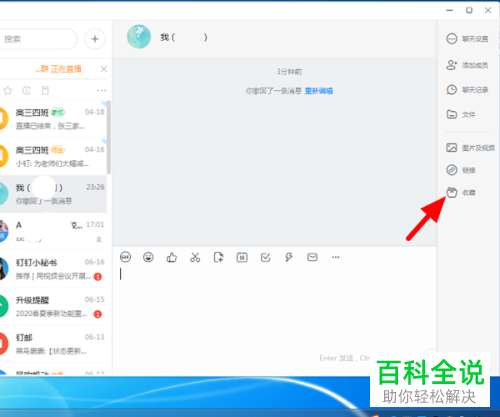The height and width of the screenshot is (417, 500).
Task: Click the send file icon
Action: pyautogui.click(x=218, y=257)
